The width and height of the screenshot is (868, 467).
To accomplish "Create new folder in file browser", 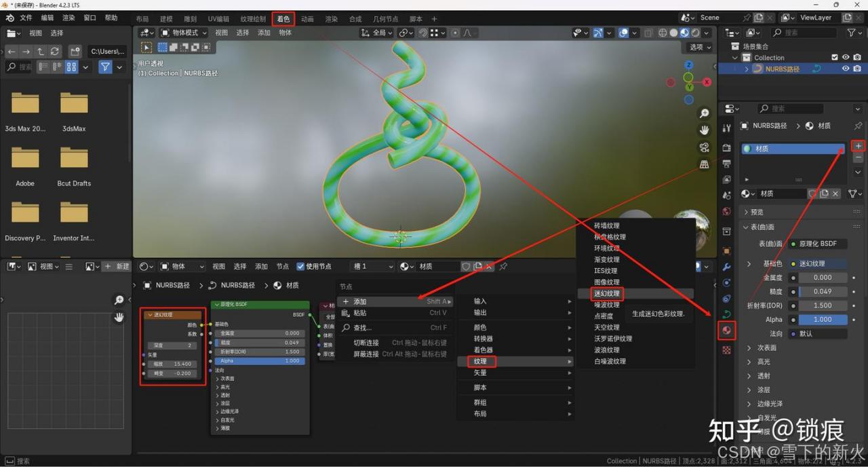I will [75, 51].
